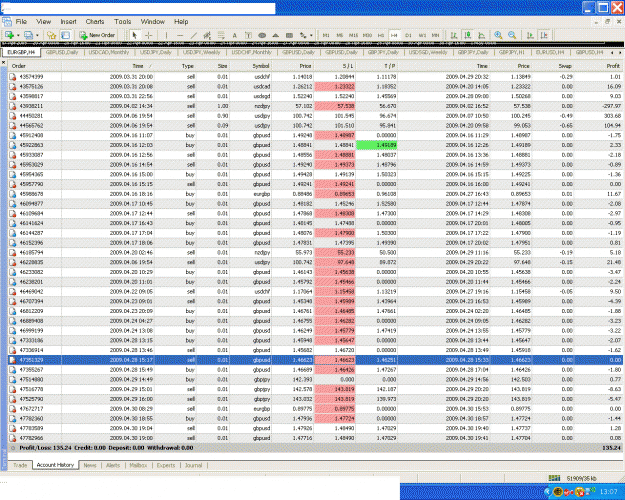Click the Zoom In magnifier icon

click(498, 35)
